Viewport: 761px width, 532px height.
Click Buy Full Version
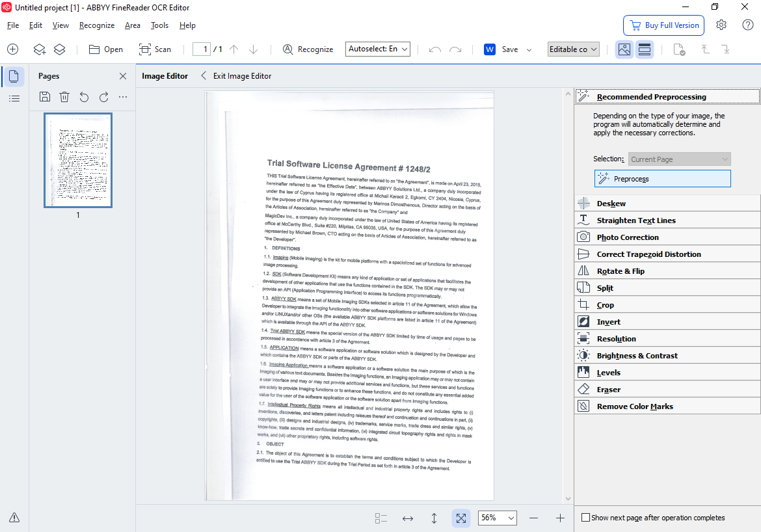[663, 25]
